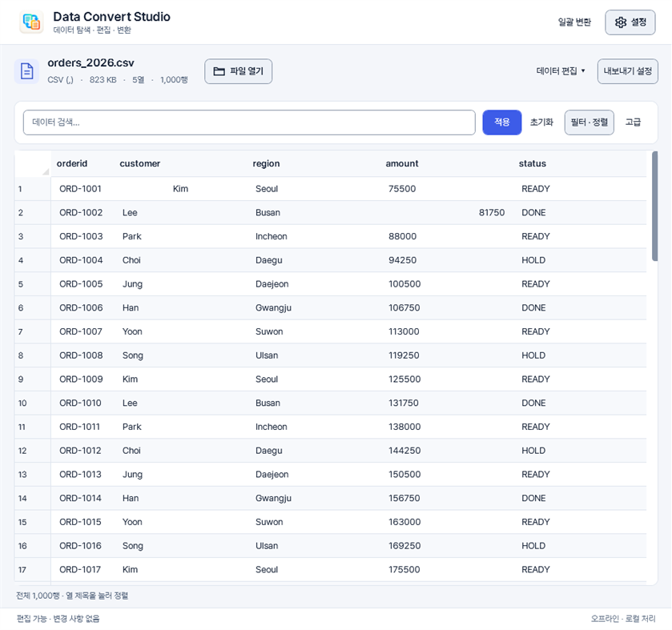Open the 내보내기 설정 export settings
This screenshot has width=672, height=630.
coord(627,71)
